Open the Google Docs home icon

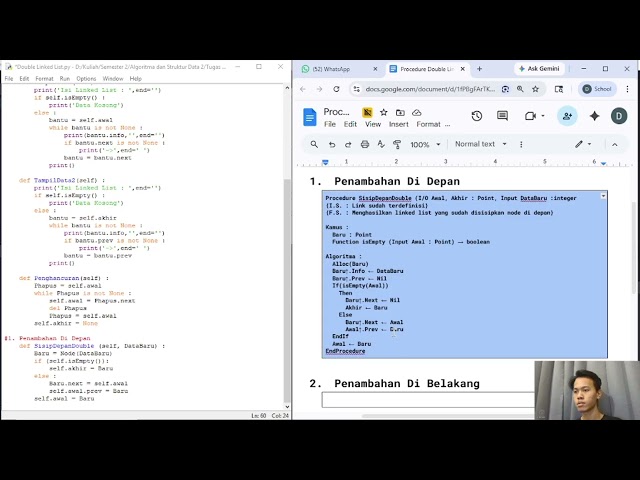310,117
